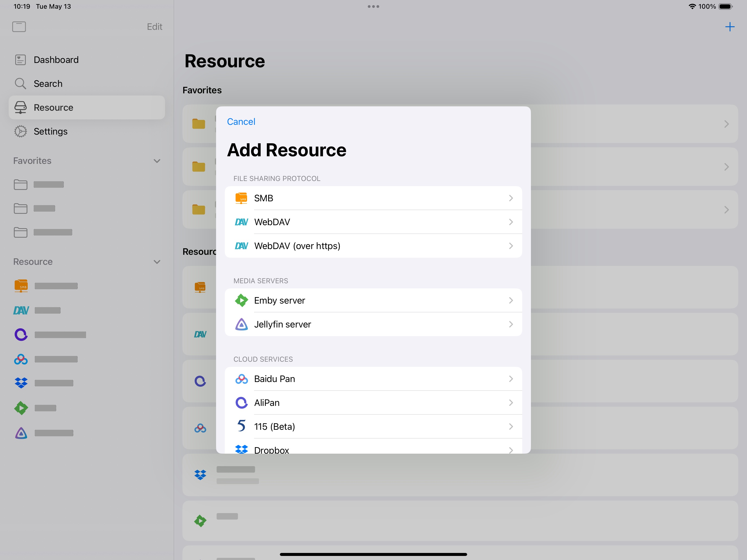Open first favorite card chevron in background
Viewport: 747px width, 560px height.
(726, 124)
